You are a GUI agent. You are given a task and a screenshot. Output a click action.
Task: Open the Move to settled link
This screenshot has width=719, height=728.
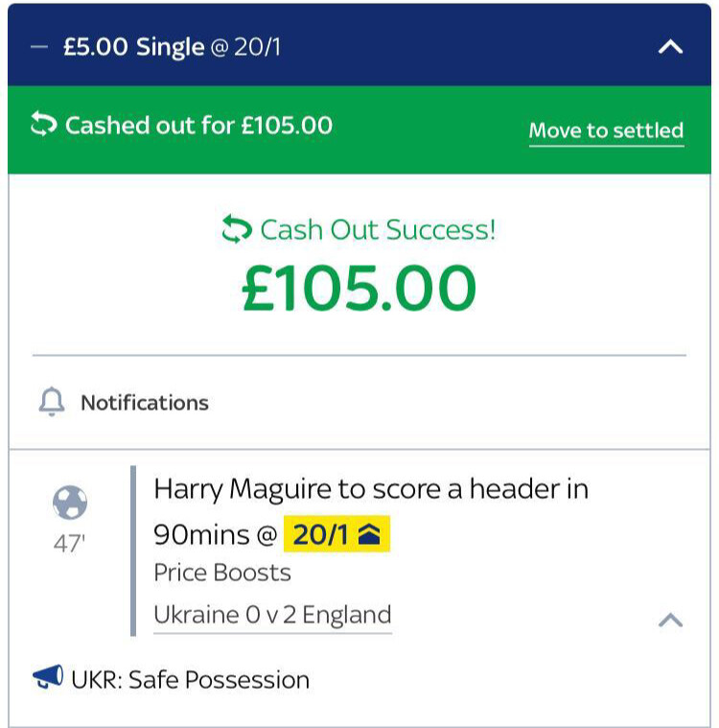point(606,130)
